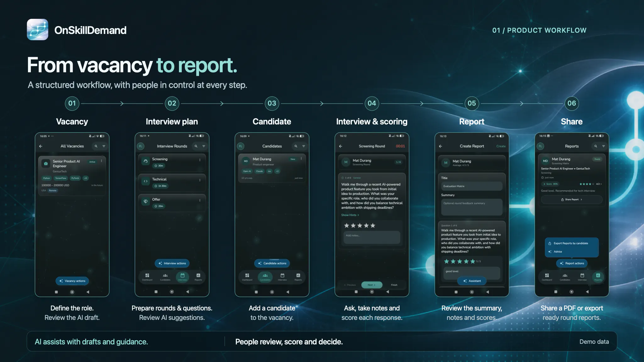Open Interview tab on Candidates screen
644x362 pixels.
click(x=282, y=277)
